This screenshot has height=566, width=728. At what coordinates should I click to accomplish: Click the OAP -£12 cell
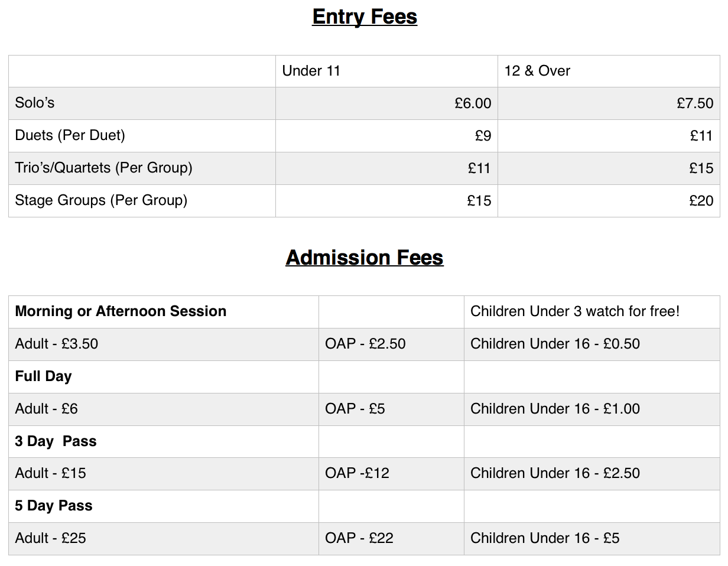click(x=391, y=474)
